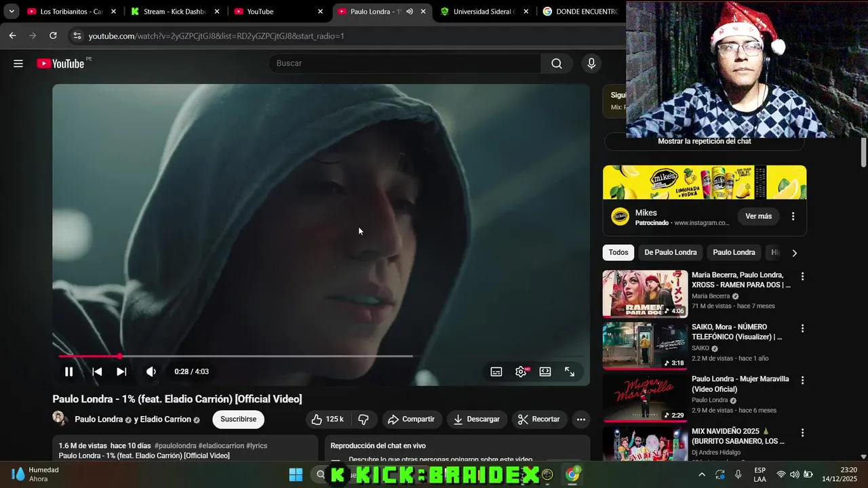Reload the current page

(x=53, y=36)
